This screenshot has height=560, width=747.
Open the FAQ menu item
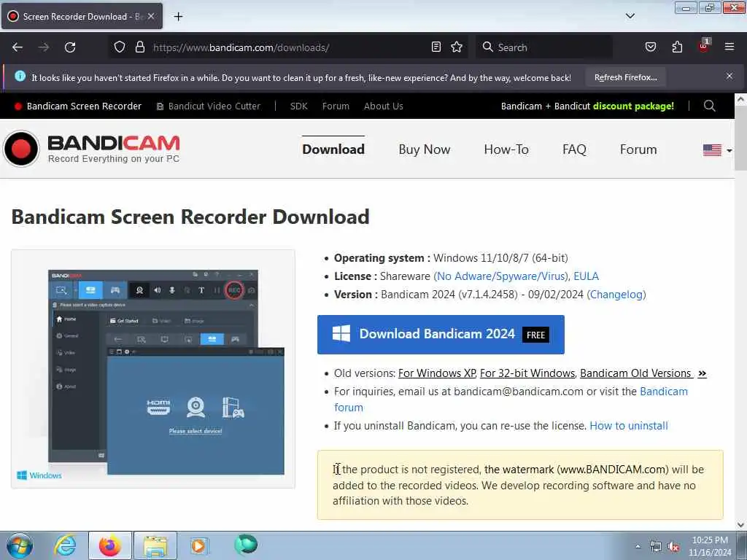click(574, 149)
